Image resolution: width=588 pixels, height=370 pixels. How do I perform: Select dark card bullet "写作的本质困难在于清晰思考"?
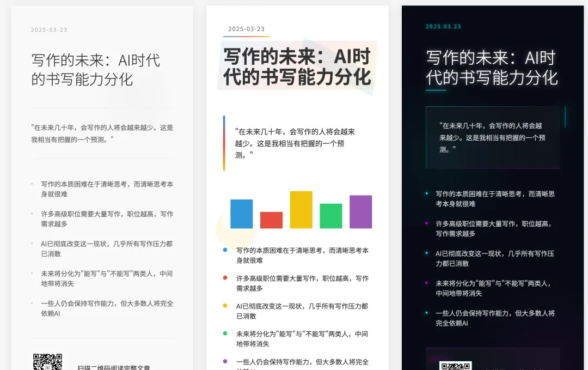coord(495,199)
